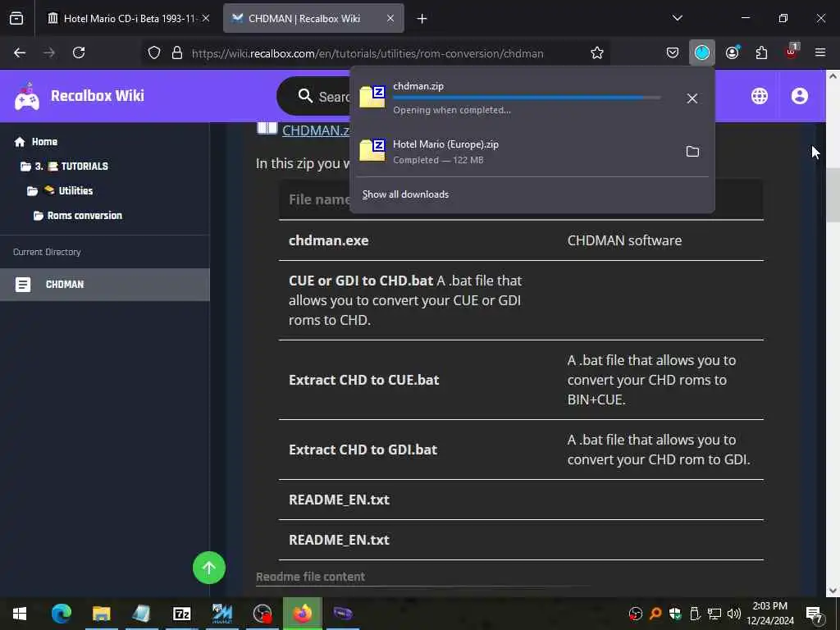
Task: Open a new browser tab
Action: click(x=422, y=19)
